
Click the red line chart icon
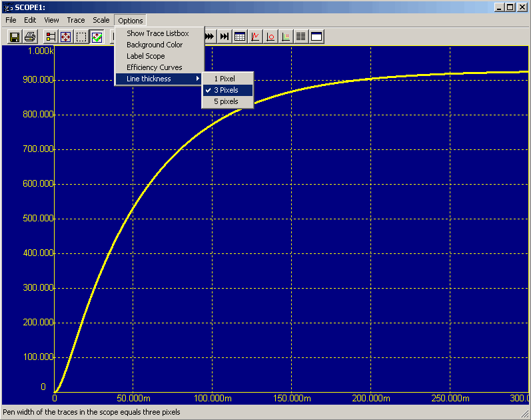pyautogui.click(x=255, y=37)
